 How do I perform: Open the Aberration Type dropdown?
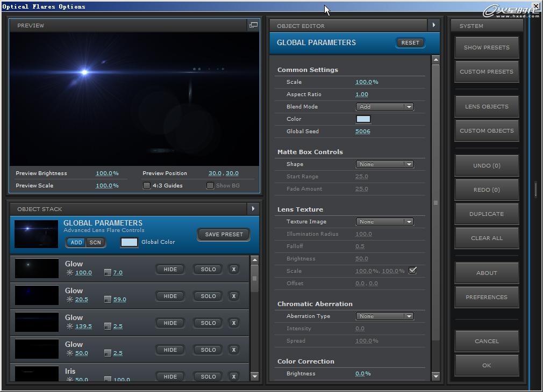click(385, 316)
